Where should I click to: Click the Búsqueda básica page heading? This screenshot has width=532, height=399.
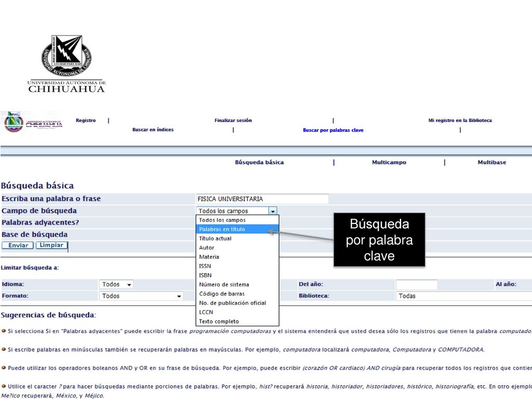click(37, 185)
